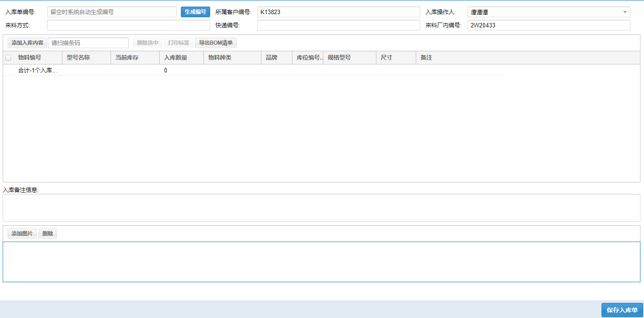Sort by 物料编号 column header

[30, 58]
